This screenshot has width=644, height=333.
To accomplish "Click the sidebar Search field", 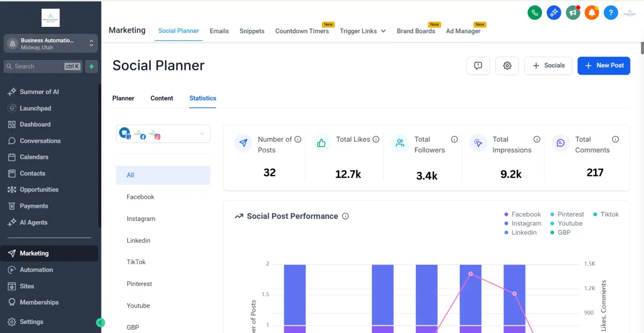I will 43,67.
